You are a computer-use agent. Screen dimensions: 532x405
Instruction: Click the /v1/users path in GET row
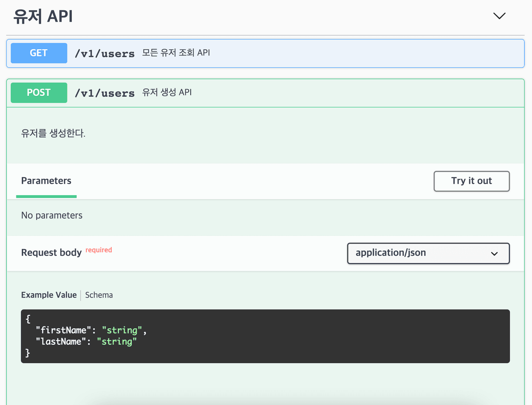pyautogui.click(x=105, y=54)
